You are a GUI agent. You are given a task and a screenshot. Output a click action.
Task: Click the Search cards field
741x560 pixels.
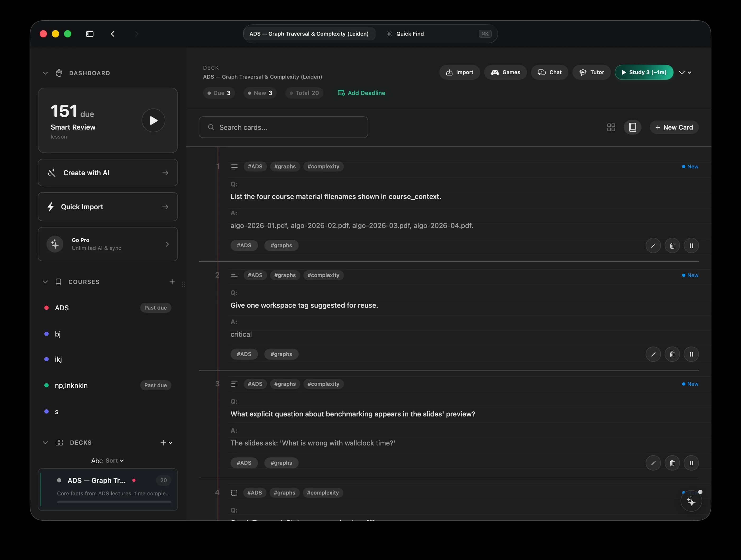283,127
